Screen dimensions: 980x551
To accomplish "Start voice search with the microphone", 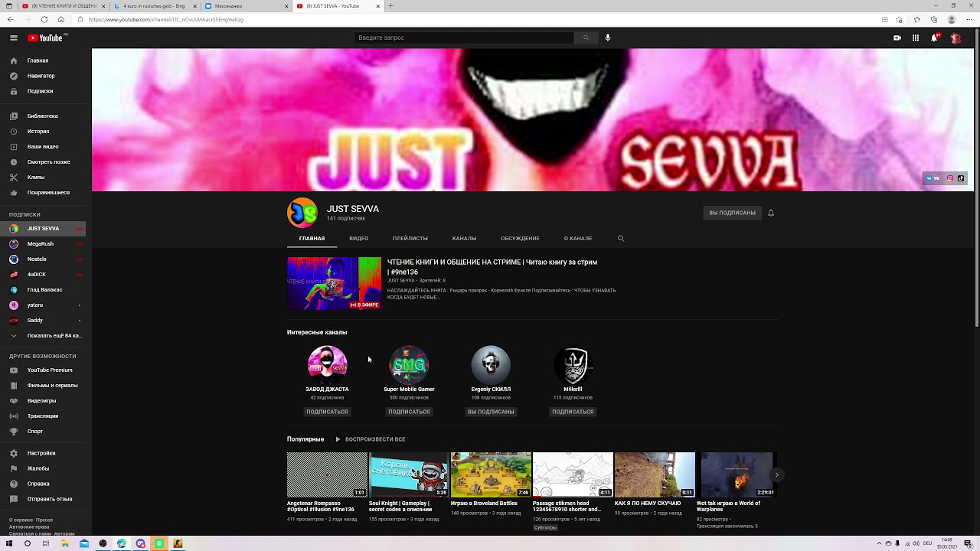I will 608,37.
